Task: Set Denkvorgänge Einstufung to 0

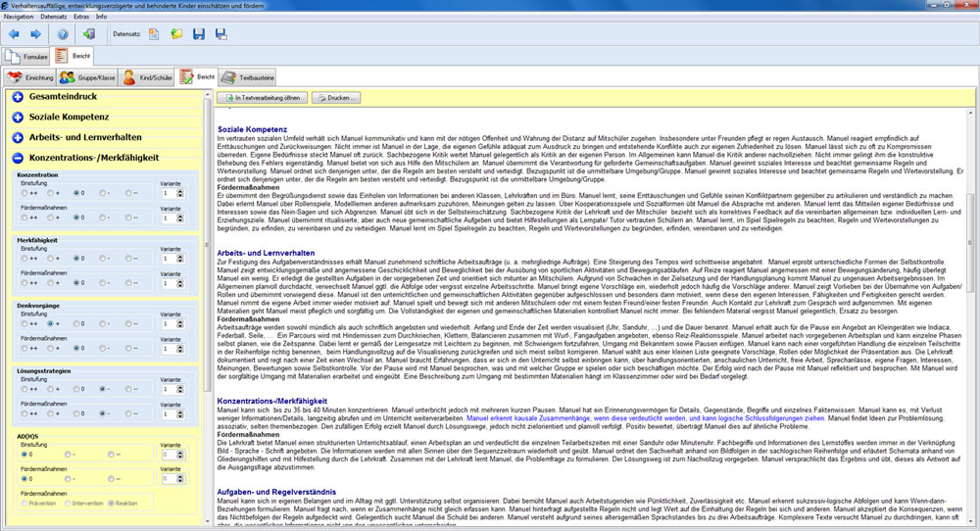Action: pyautogui.click(x=75, y=323)
